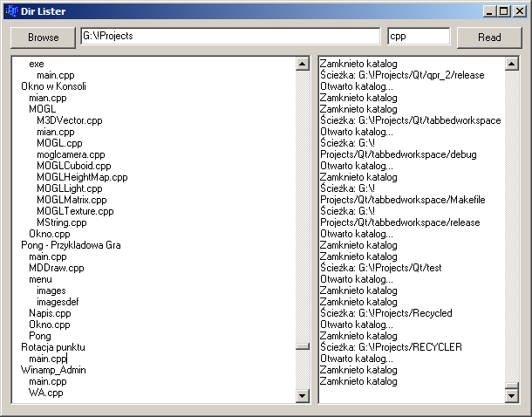The height and width of the screenshot is (417, 532).
Task: Click log line Ścieżka: G:\!Projects/Qt/test
Action: click(x=380, y=268)
